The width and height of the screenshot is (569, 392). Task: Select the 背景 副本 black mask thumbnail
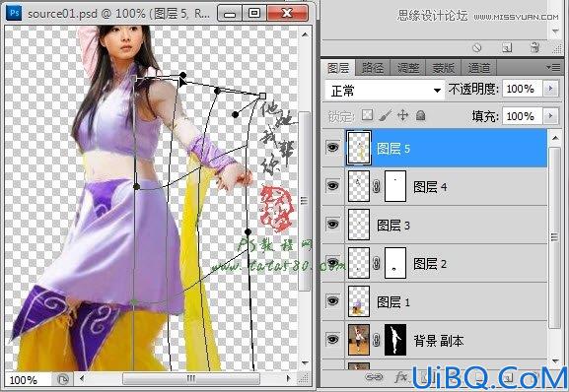point(395,340)
